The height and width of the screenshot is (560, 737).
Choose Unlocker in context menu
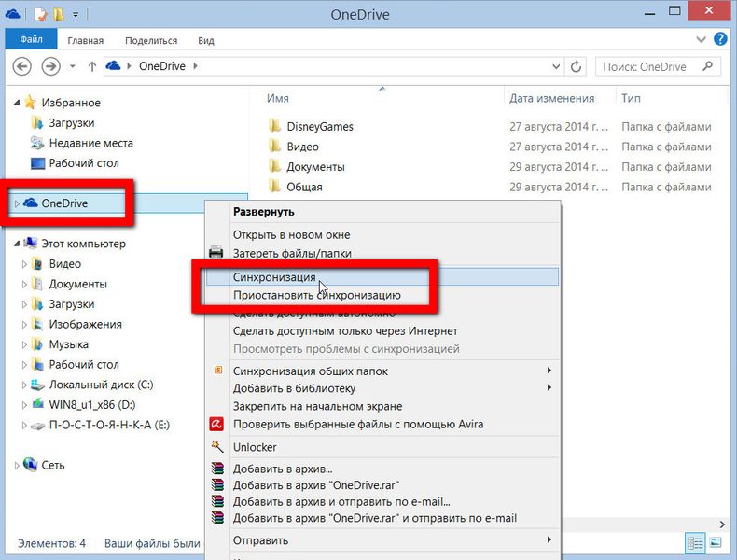(382, 447)
